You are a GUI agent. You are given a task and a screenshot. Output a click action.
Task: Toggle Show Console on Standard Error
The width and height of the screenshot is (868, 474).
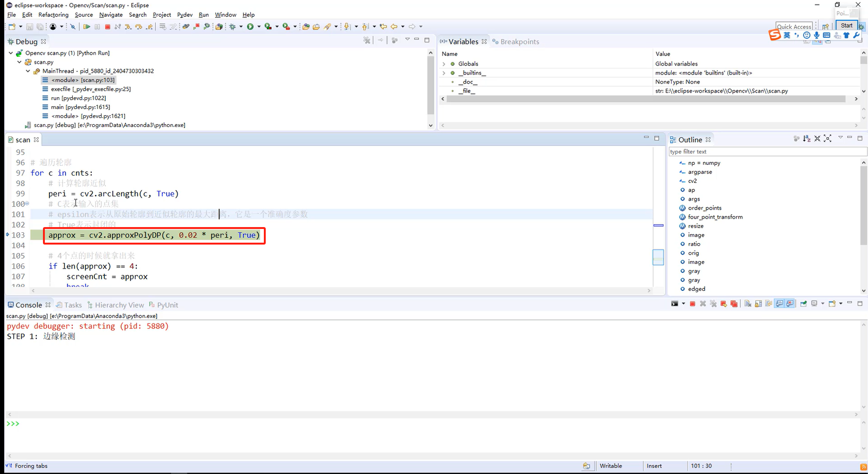790,304
